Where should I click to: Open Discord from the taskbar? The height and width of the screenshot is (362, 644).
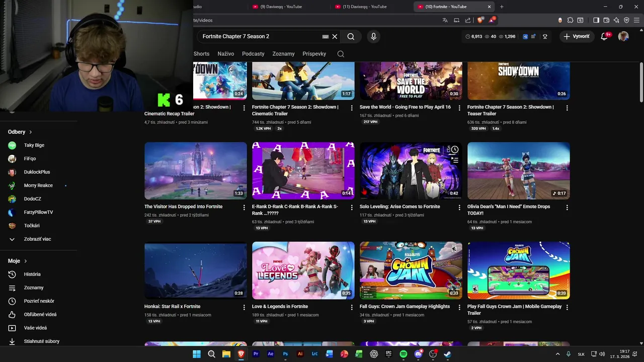tap(418, 354)
